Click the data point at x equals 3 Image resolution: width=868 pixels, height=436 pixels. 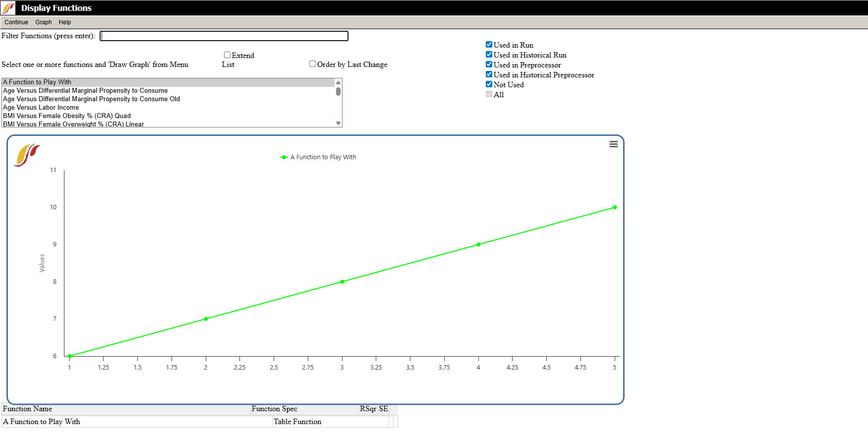point(342,282)
